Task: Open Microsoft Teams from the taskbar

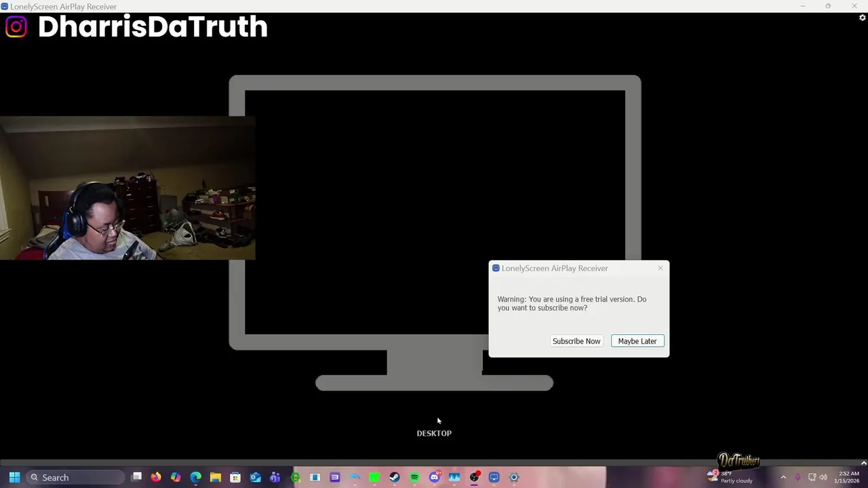Action: 275,477
